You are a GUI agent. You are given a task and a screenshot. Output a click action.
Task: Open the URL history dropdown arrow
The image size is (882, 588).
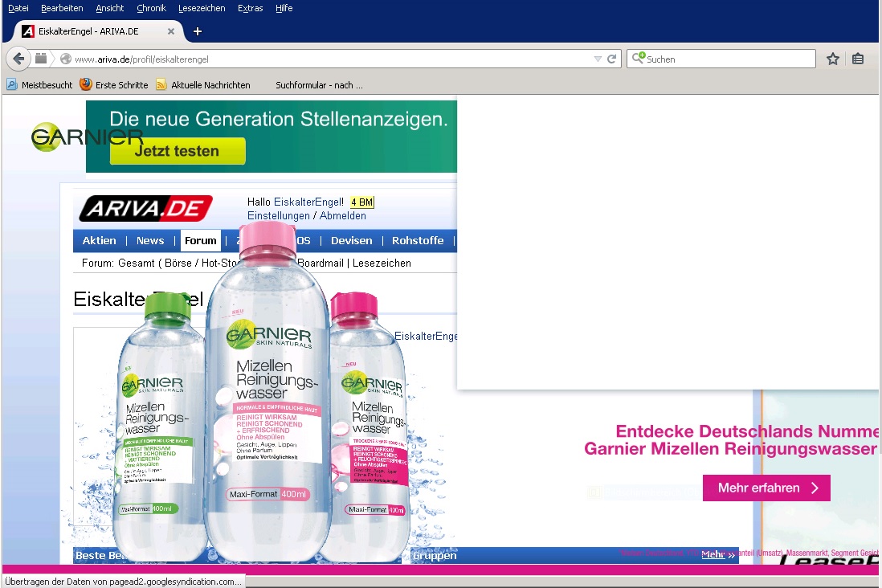click(598, 59)
